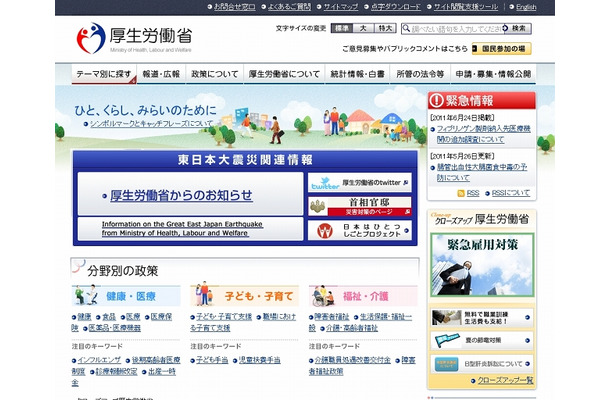Screen dimensions: 610x400
Task: Open the 政策について tab
Action: click(x=214, y=74)
